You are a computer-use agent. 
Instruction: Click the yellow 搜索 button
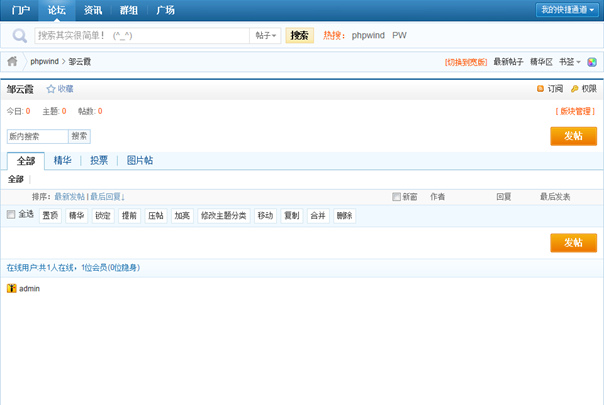299,35
